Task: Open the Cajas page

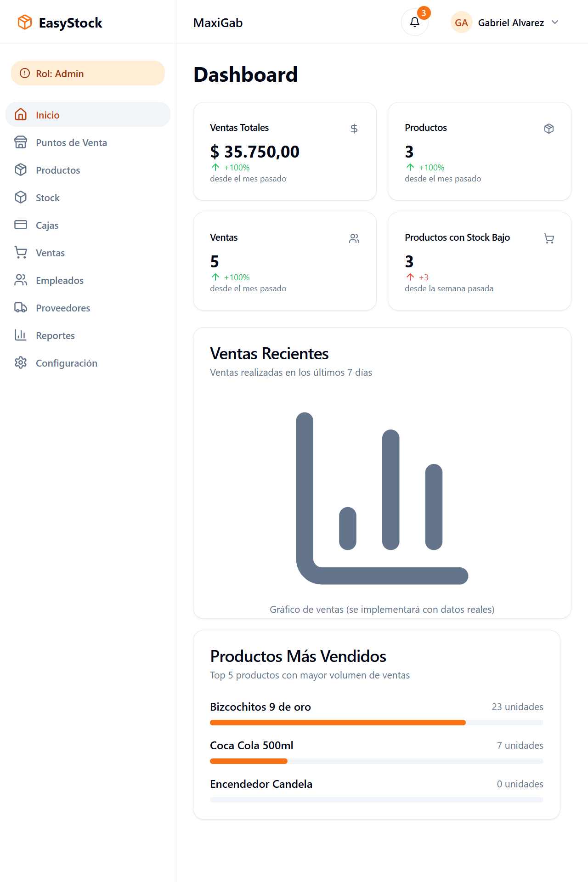Action: pos(47,226)
